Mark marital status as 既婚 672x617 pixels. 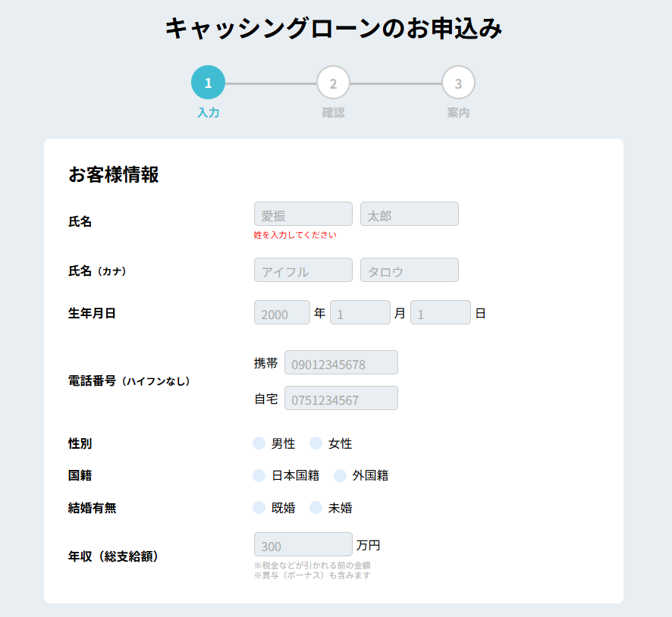coord(259,507)
